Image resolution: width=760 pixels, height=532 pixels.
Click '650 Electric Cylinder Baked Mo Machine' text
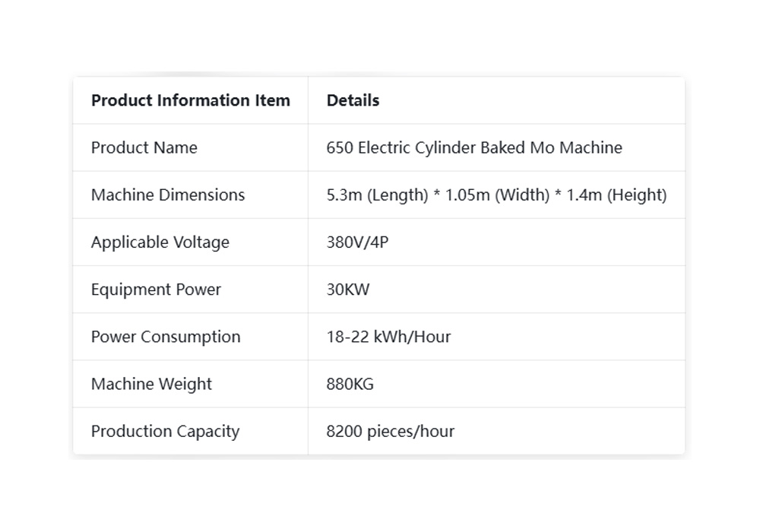[474, 147]
